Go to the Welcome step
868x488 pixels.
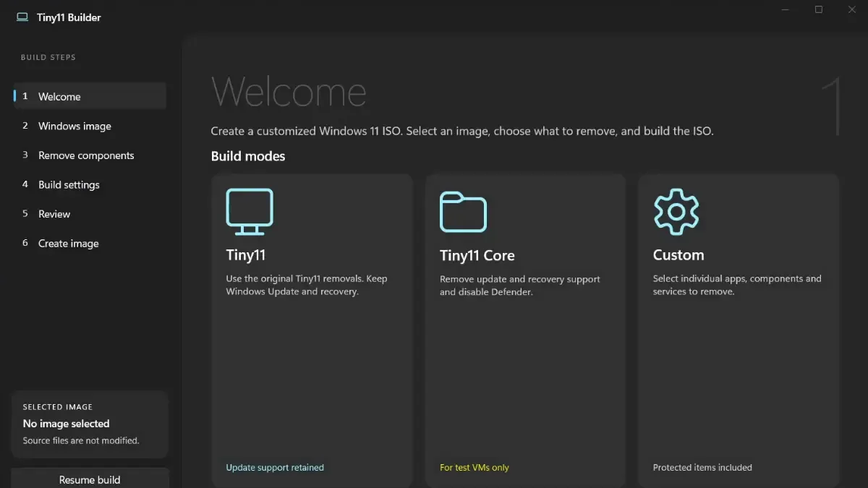(90, 96)
